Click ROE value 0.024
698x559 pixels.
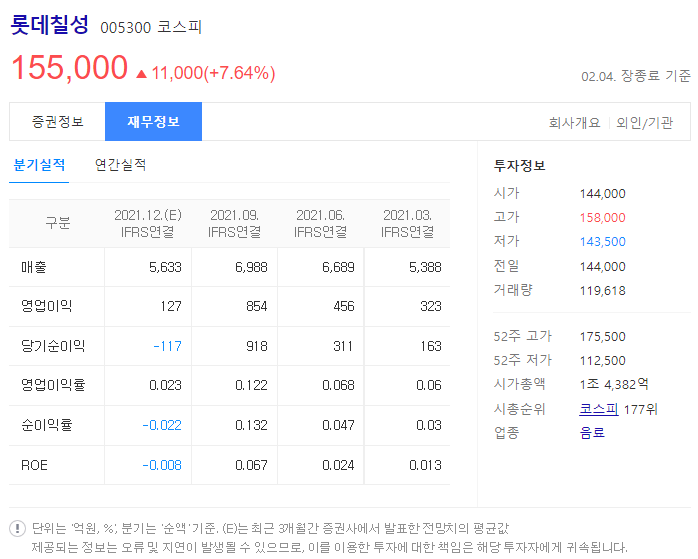[x=338, y=465]
